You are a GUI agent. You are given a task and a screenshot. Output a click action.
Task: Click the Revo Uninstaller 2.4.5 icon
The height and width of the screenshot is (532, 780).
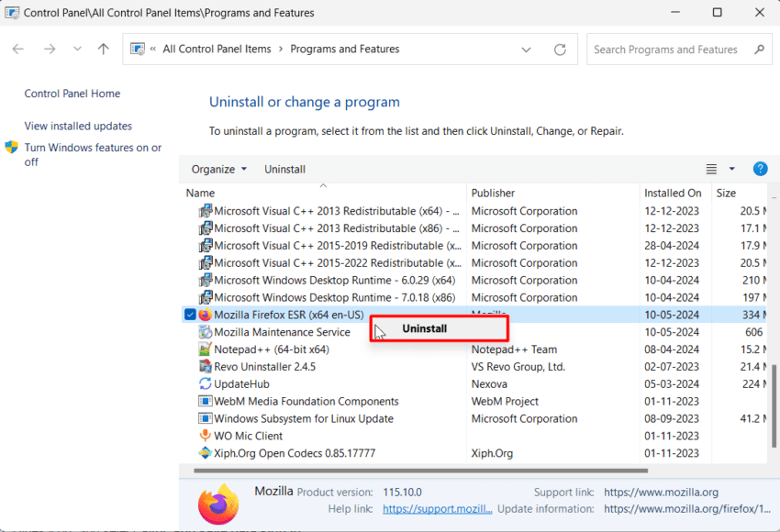point(206,366)
